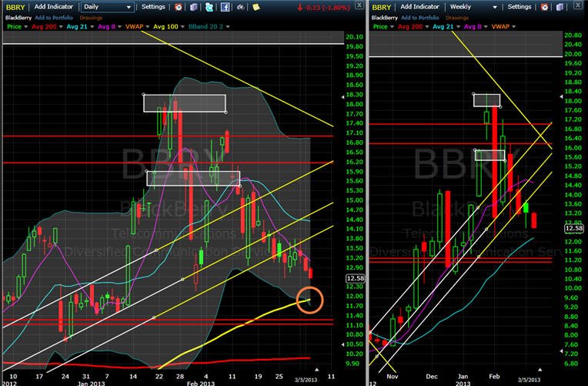The width and height of the screenshot is (588, 386).
Task: Open the Daily timeframe dropdown
Action: pyautogui.click(x=107, y=7)
